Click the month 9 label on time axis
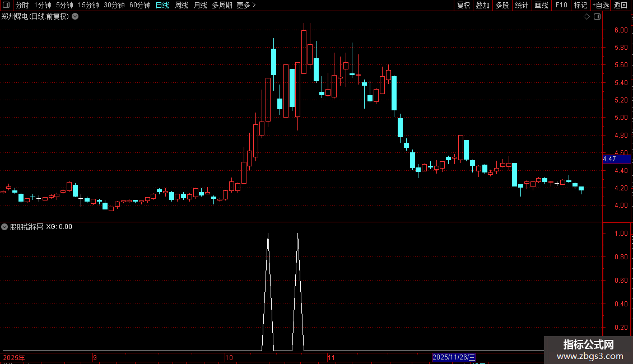The height and width of the screenshot is (364, 633). coord(95,357)
